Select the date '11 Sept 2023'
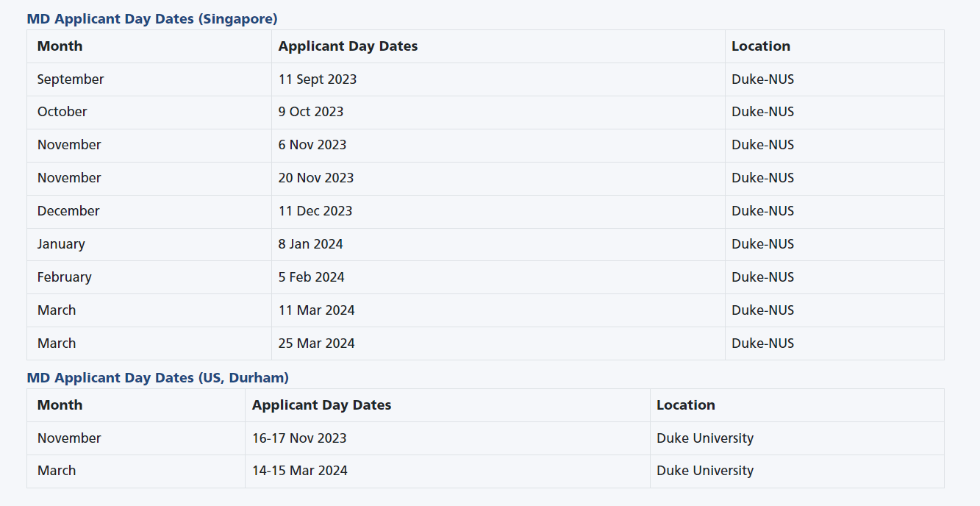The width and height of the screenshot is (980, 506). coord(318,79)
